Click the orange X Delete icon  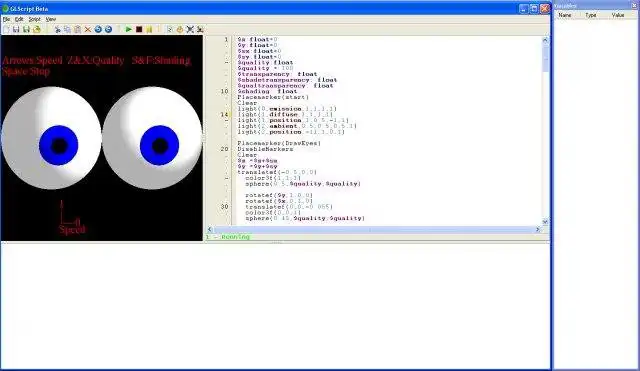pyautogui.click(x=88, y=29)
